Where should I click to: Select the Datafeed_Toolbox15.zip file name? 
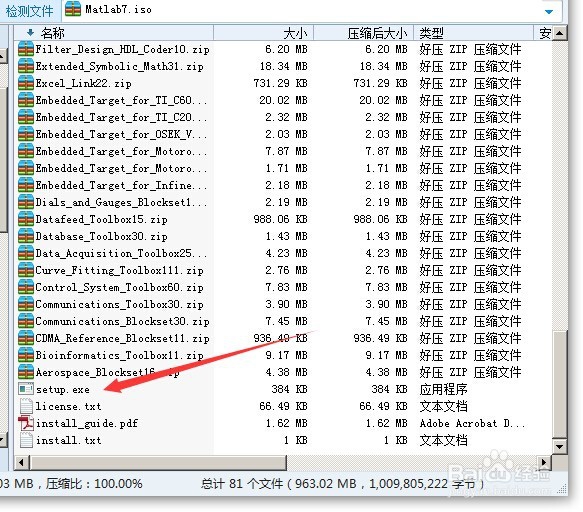coord(101,219)
